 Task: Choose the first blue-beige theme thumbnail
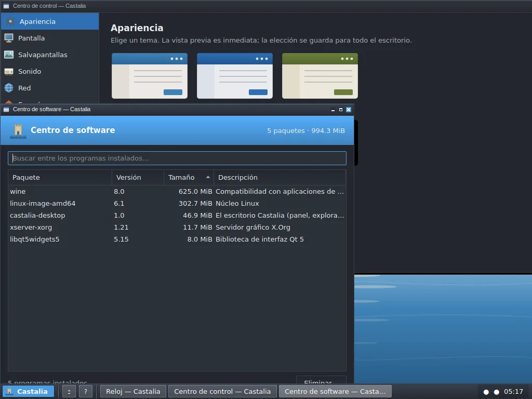click(150, 76)
